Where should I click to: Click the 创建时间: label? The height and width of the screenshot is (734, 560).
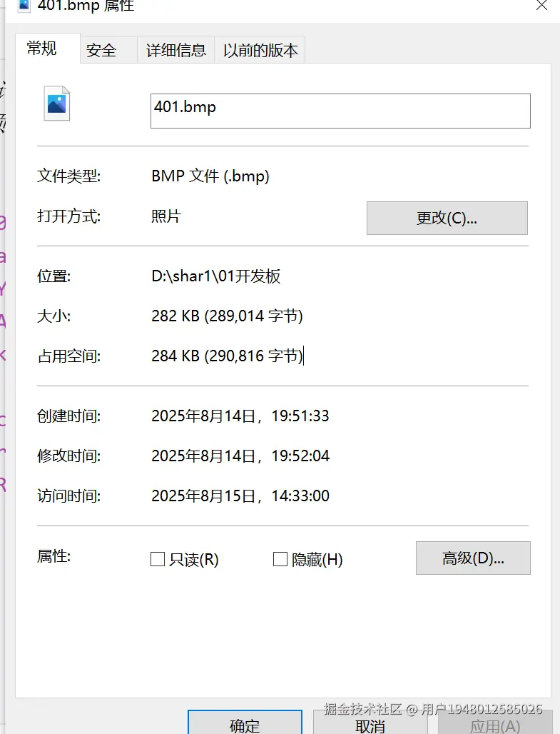68,416
